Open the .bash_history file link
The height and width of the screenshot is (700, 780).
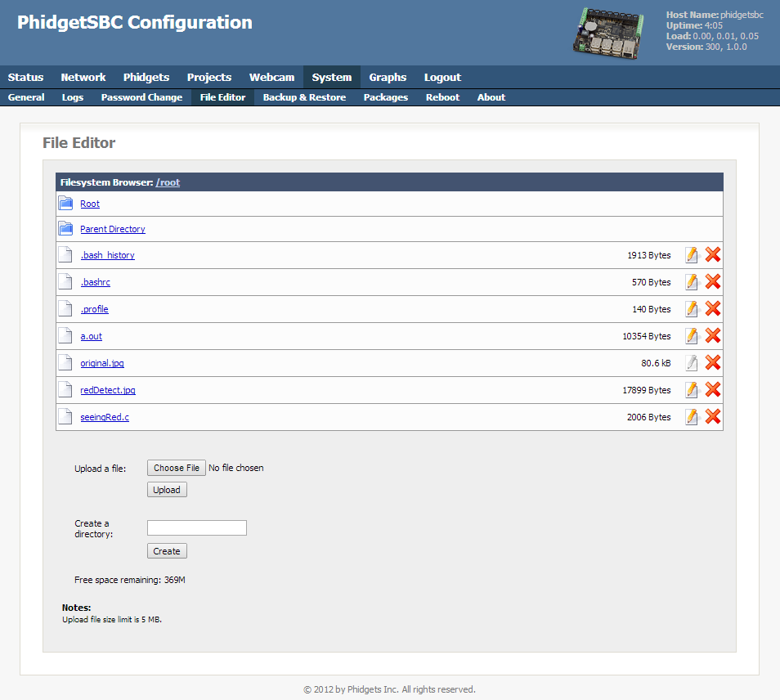click(x=107, y=255)
